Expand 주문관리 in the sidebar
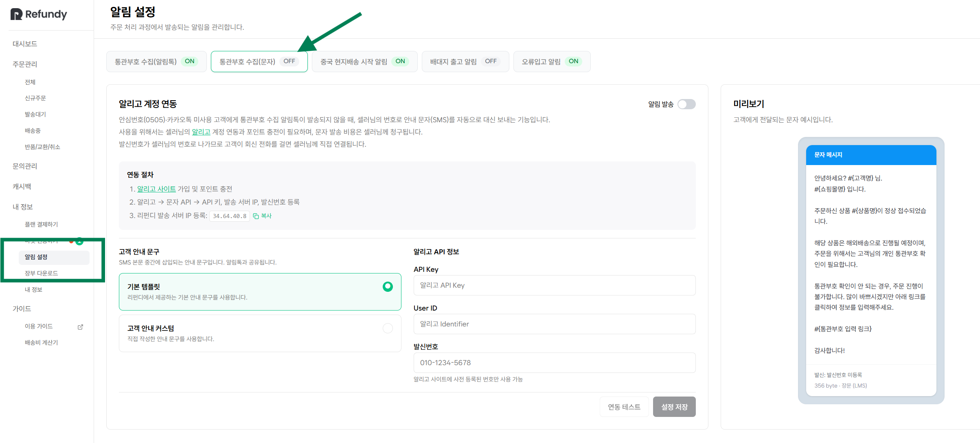The image size is (980, 443). point(25,64)
